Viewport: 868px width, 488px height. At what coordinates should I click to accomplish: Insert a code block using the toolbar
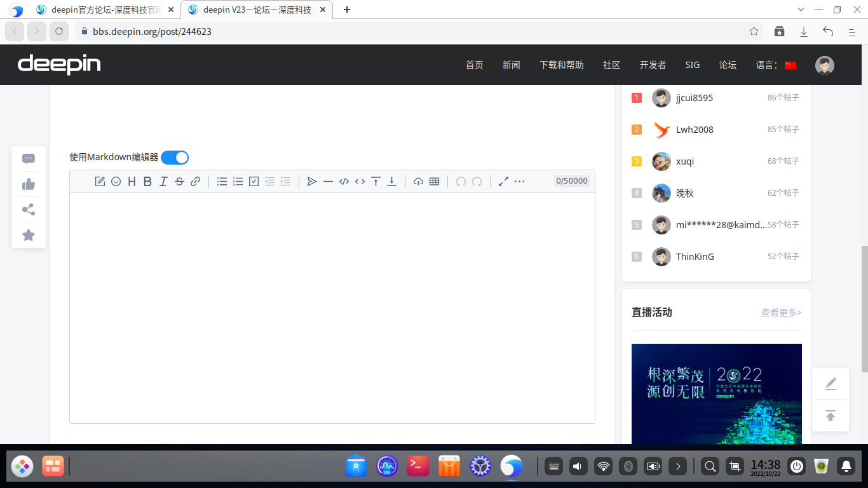[x=344, y=181]
